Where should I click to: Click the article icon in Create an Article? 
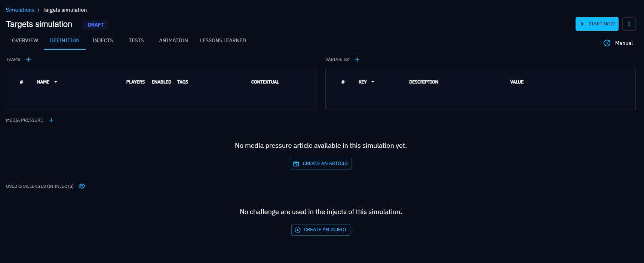(296, 164)
